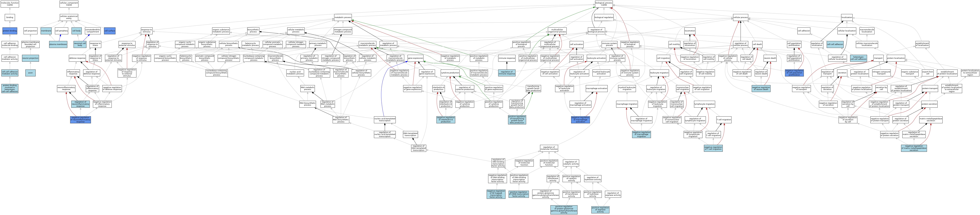The height and width of the screenshot is (215, 980).
Task: Select the blue 'cell-cell adhesion' node
Action: coord(835,45)
